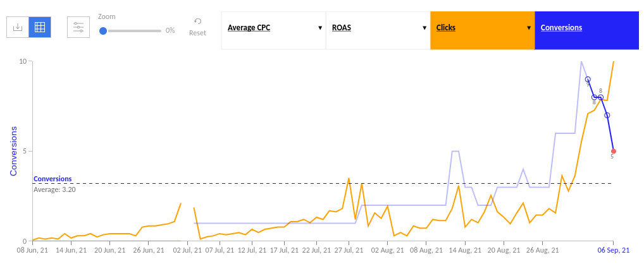Click the red data point valued 5
Image resolution: width=644 pixels, height=264 pixels.
614,152
